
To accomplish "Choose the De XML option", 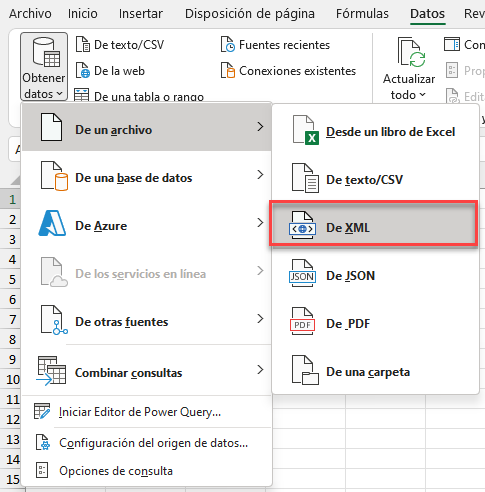I will 374,223.
